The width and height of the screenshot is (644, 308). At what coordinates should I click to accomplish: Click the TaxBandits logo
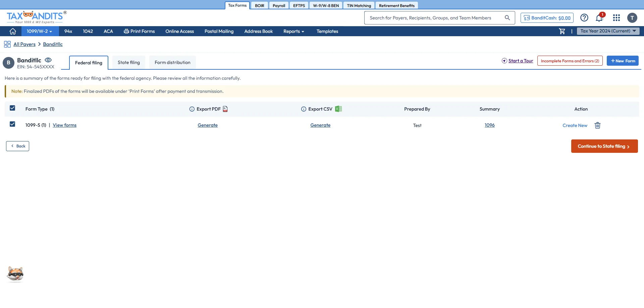(37, 17)
